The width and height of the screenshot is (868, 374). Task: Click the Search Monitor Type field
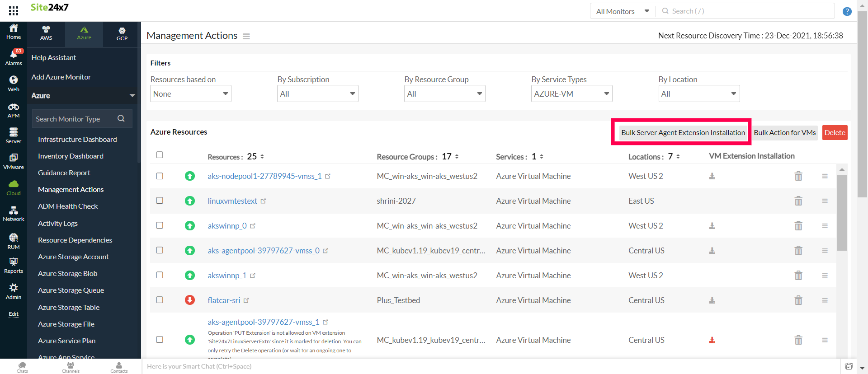coord(75,119)
